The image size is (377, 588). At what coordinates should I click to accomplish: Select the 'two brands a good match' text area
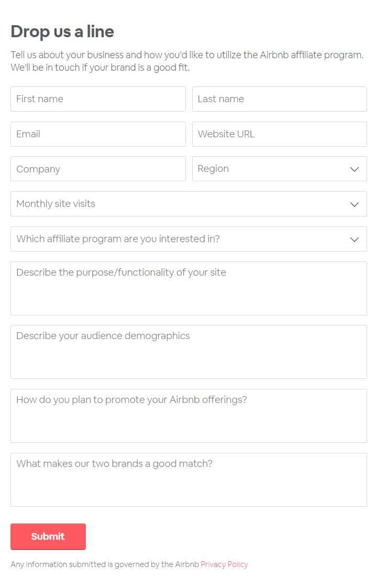click(x=188, y=480)
